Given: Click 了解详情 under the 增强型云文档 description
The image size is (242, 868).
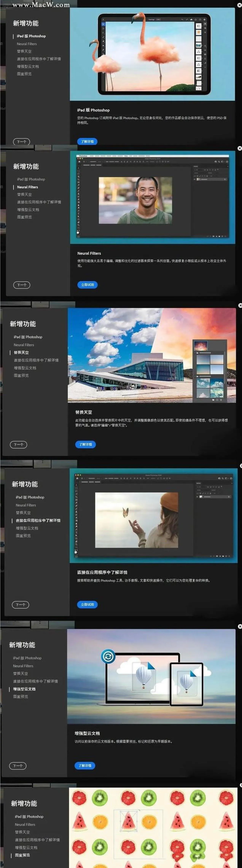Looking at the screenshot, I should (x=85, y=766).
